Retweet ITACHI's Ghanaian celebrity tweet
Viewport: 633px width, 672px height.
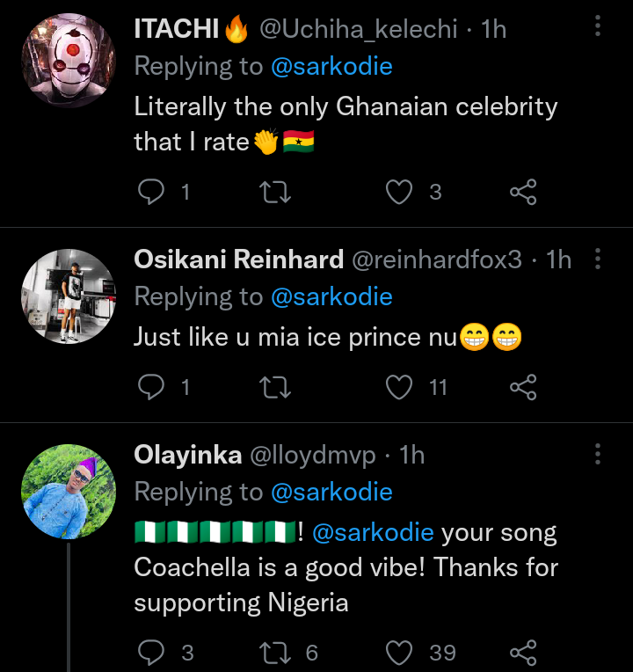[x=276, y=192]
